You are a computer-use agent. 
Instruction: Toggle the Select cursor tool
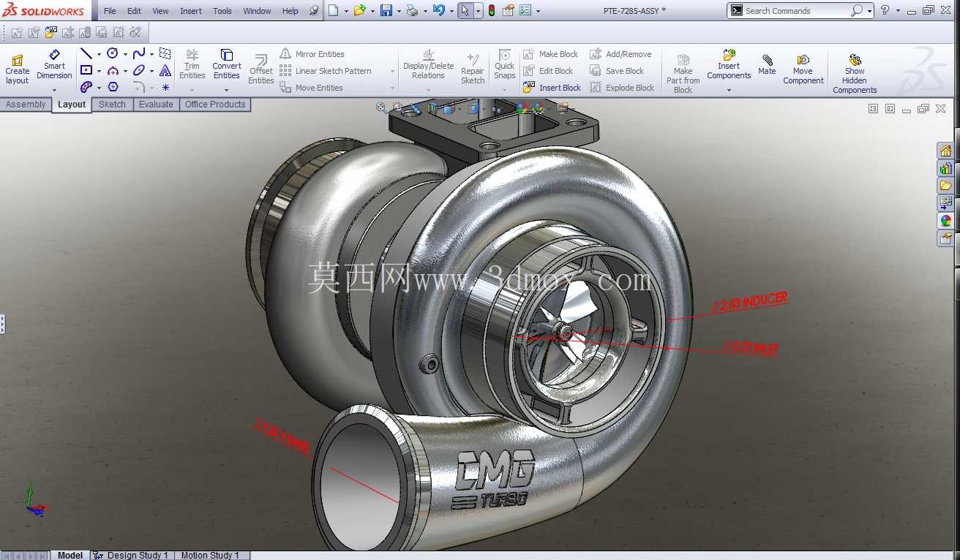(x=465, y=10)
